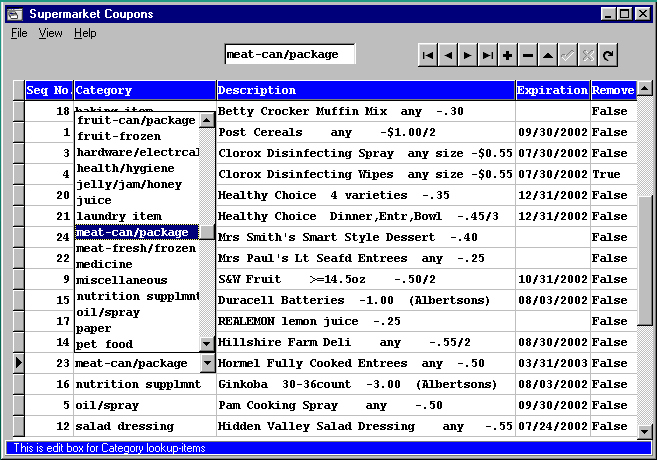This screenshot has width=657, height=460.
Task: Click Remove value True for Clorox Wipes
Action: point(613,174)
